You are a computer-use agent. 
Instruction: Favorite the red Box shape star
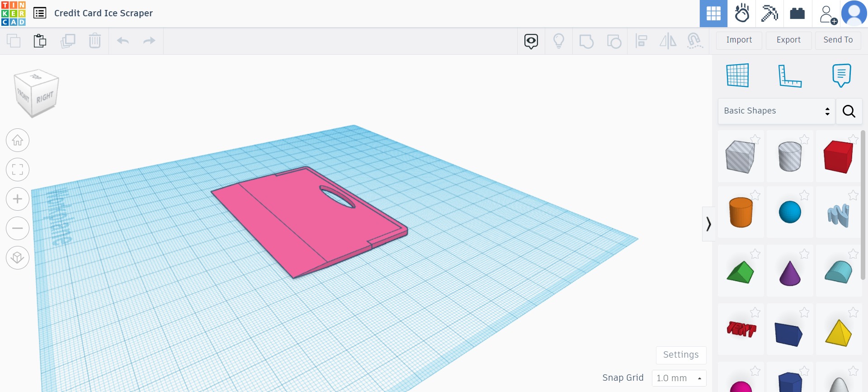tap(853, 139)
